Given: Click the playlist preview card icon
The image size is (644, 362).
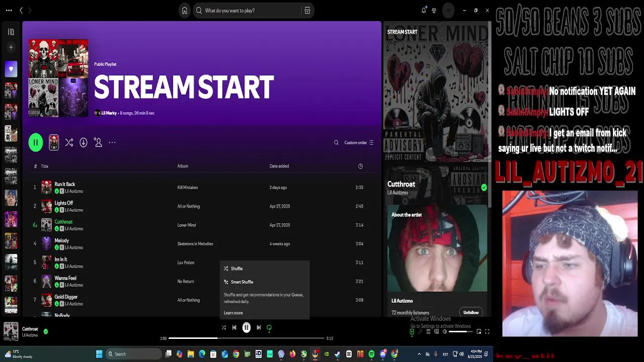Looking at the screenshot, I should tap(54, 143).
